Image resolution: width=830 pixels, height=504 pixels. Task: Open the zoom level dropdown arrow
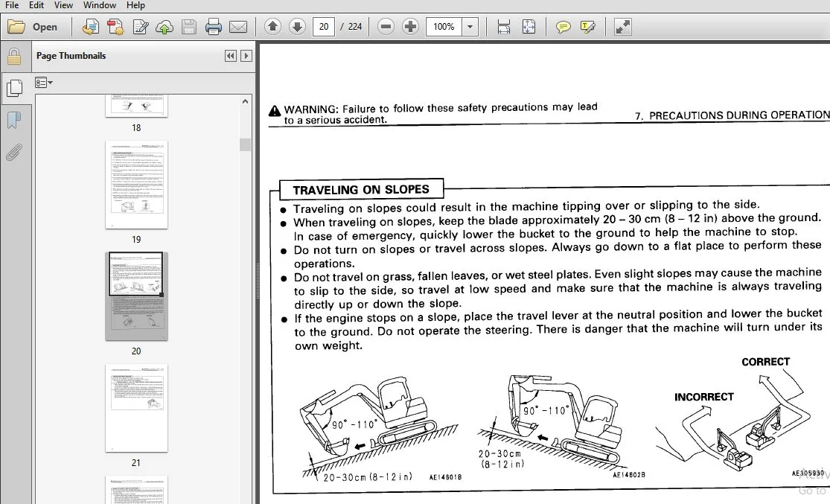coord(470,27)
